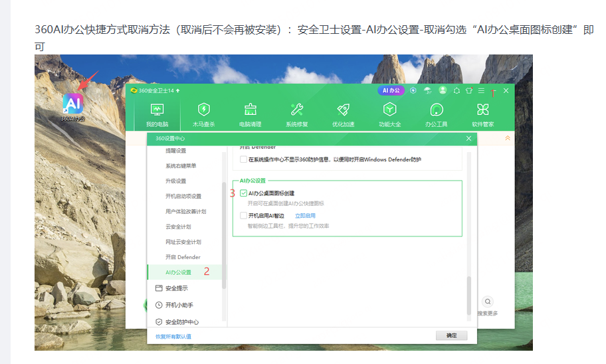Open the 木马查杀 shield icon

[x=204, y=110]
